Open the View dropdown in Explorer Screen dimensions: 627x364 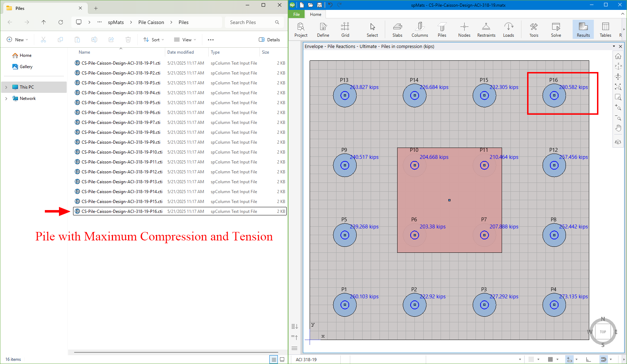click(x=185, y=40)
